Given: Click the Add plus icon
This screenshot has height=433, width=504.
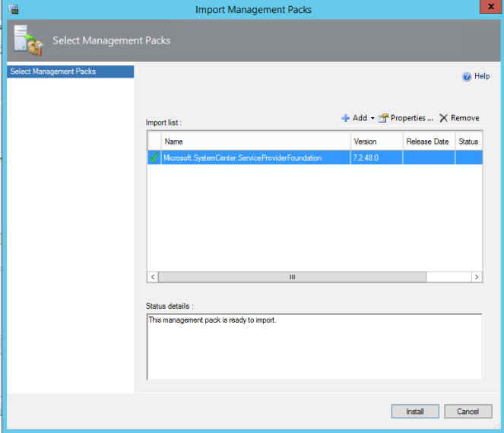Looking at the screenshot, I should [345, 118].
